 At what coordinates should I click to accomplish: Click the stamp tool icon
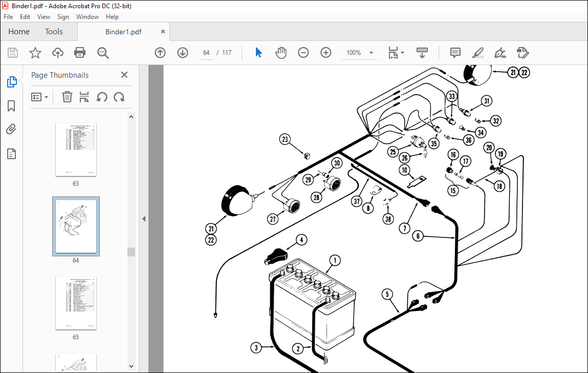[522, 53]
